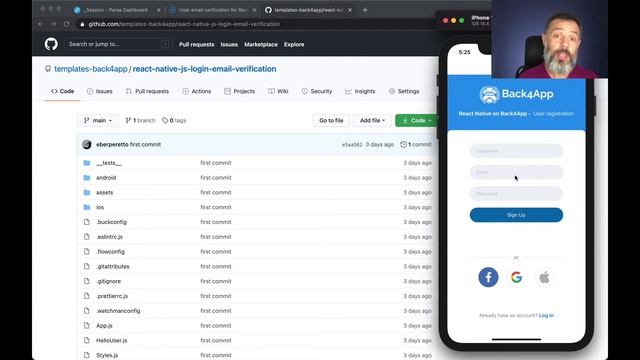Click the browser forward arrow
Image resolution: width=640 pixels, height=360 pixels.
click(x=53, y=24)
